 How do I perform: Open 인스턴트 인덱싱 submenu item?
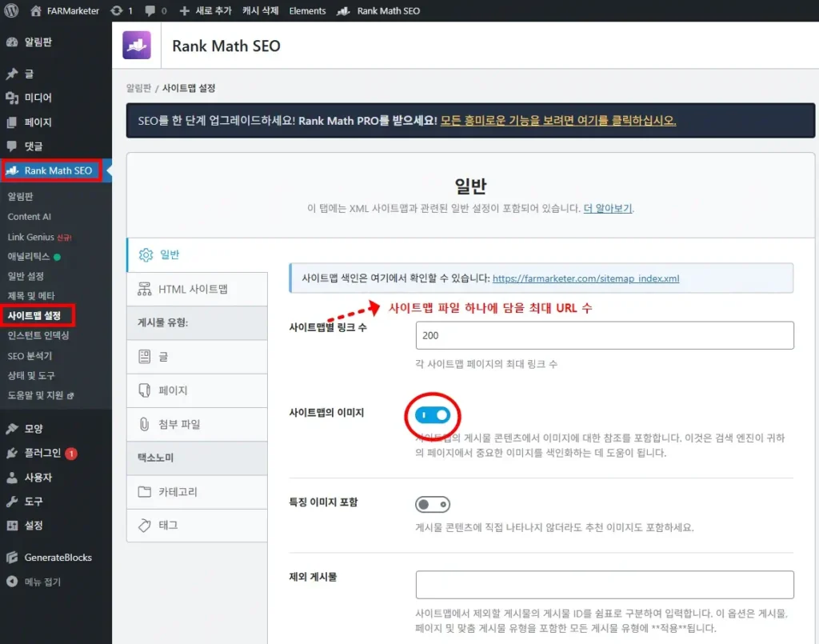[x=38, y=335]
